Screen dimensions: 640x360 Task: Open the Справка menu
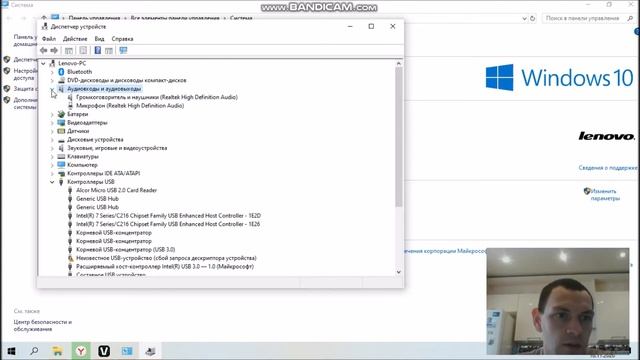point(122,39)
